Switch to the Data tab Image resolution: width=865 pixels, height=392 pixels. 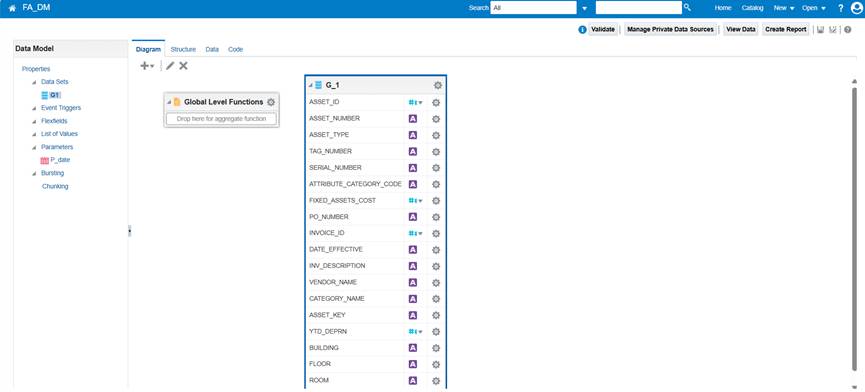212,49
